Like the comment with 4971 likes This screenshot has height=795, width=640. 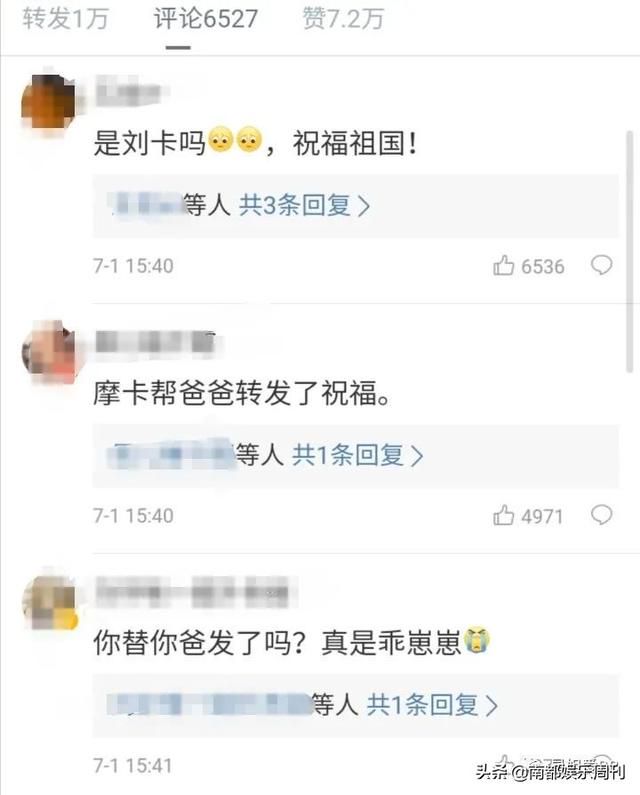(x=503, y=515)
